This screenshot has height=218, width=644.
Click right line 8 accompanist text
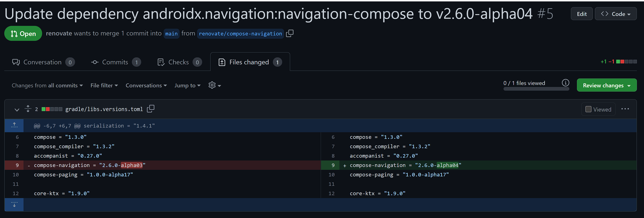(384, 156)
